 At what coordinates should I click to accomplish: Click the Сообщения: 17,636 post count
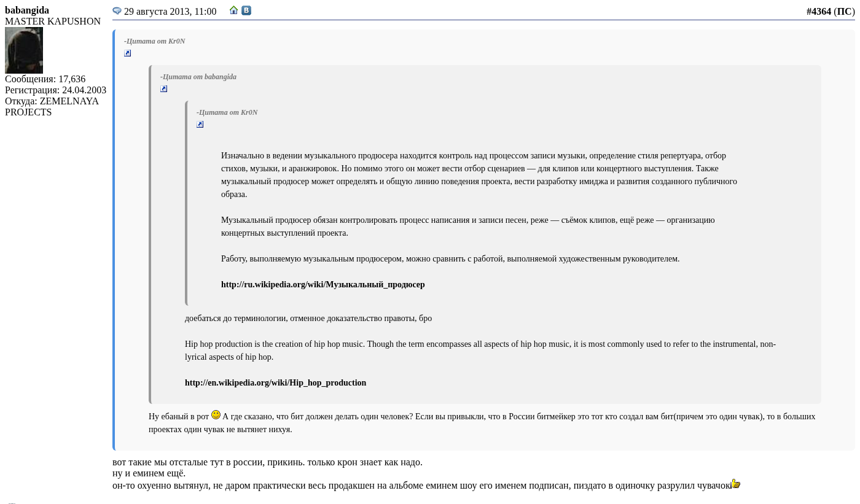pyautogui.click(x=45, y=79)
